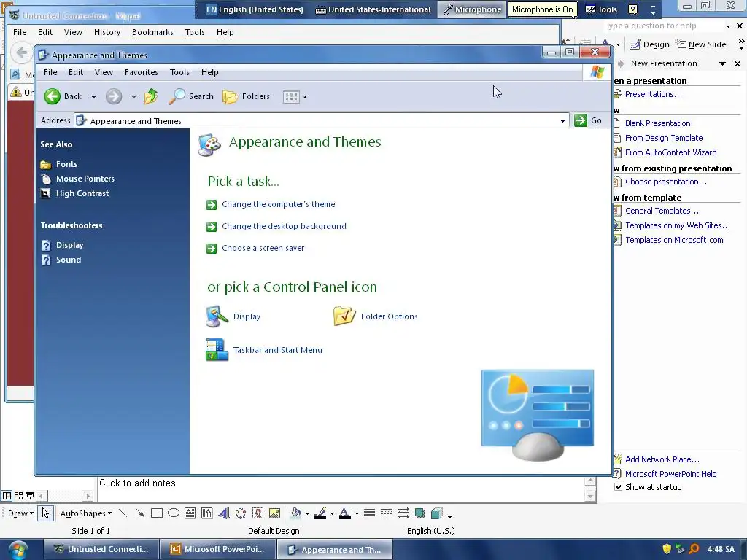This screenshot has width=747, height=560.
Task: Toggle Show at startup checkbox
Action: pos(619,487)
